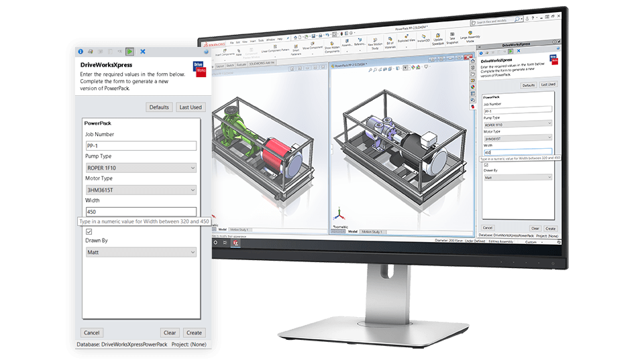Click the Home icon in the SOLIDWORKS quick access bar
The height and width of the screenshot is (362, 644).
click(295, 38)
